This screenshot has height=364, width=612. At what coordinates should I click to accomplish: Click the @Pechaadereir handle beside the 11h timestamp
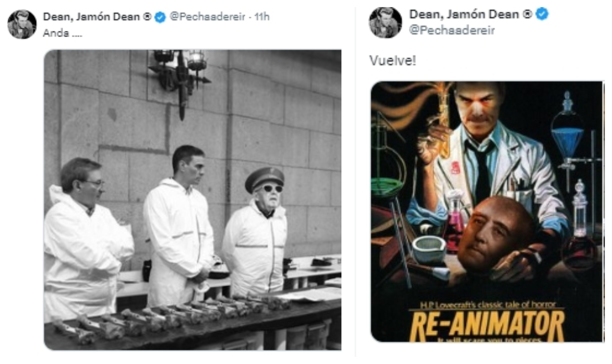pos(207,17)
